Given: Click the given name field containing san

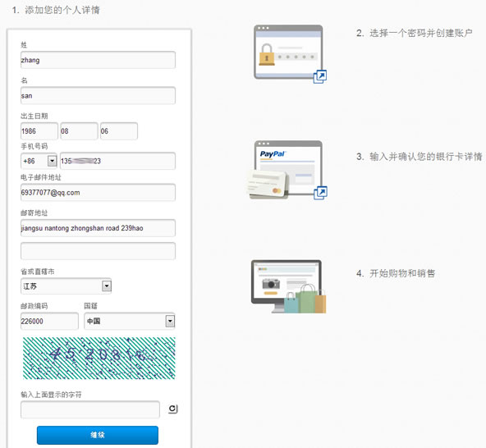Looking at the screenshot, I should pyautogui.click(x=98, y=96).
